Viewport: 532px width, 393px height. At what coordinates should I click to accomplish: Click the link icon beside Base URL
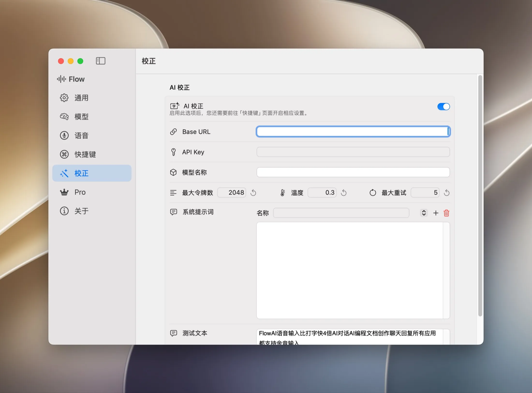pos(173,132)
